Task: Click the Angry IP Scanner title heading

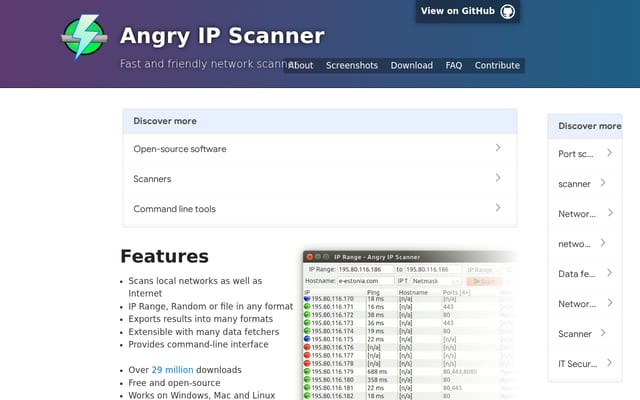Action: pyautogui.click(x=222, y=36)
